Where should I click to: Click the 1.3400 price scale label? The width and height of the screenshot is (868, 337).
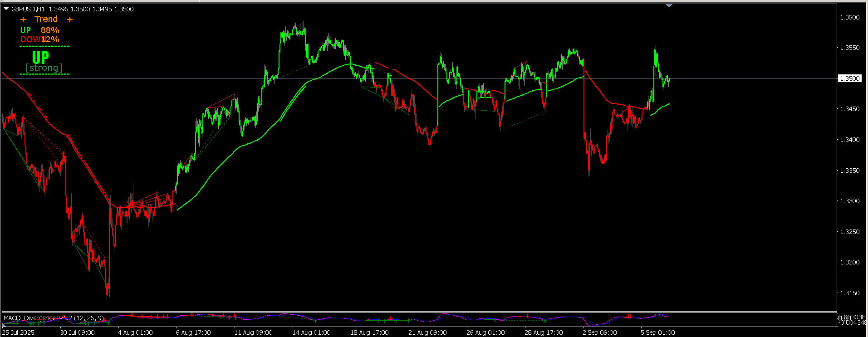[850, 140]
